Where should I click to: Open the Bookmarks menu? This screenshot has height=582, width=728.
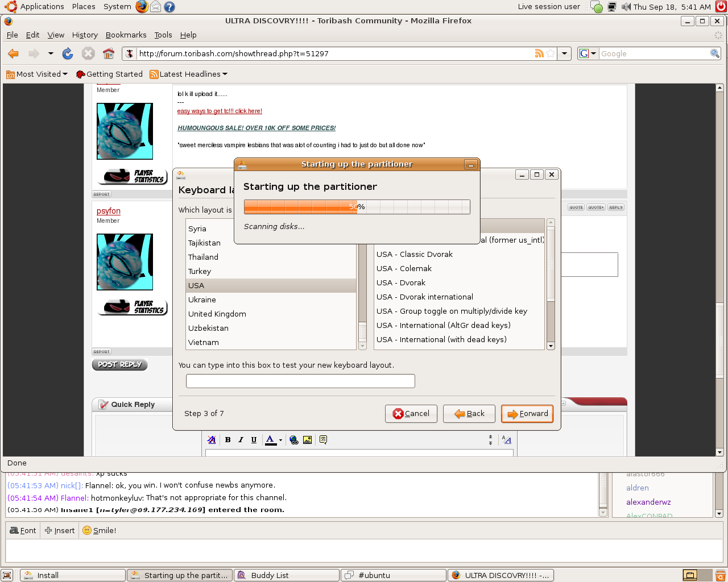[x=126, y=35]
